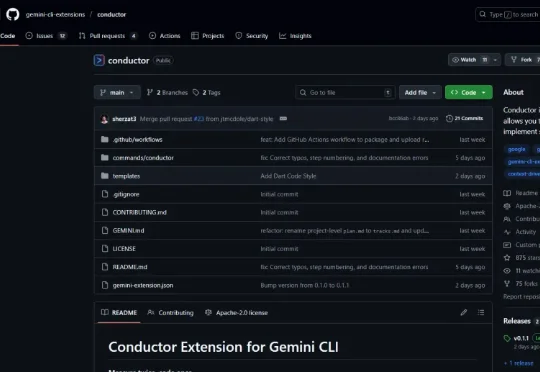Open the Security tab

tap(251, 36)
